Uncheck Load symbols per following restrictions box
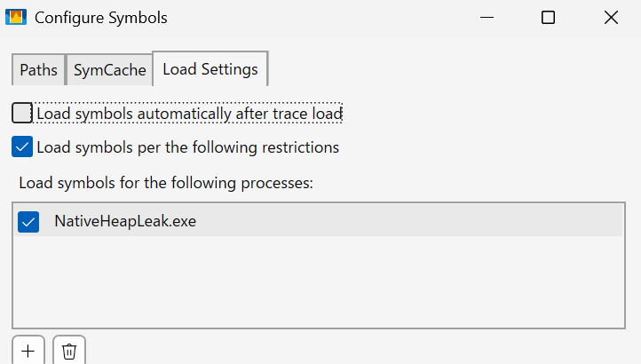Image resolution: width=641 pixels, height=364 pixels. 22,146
